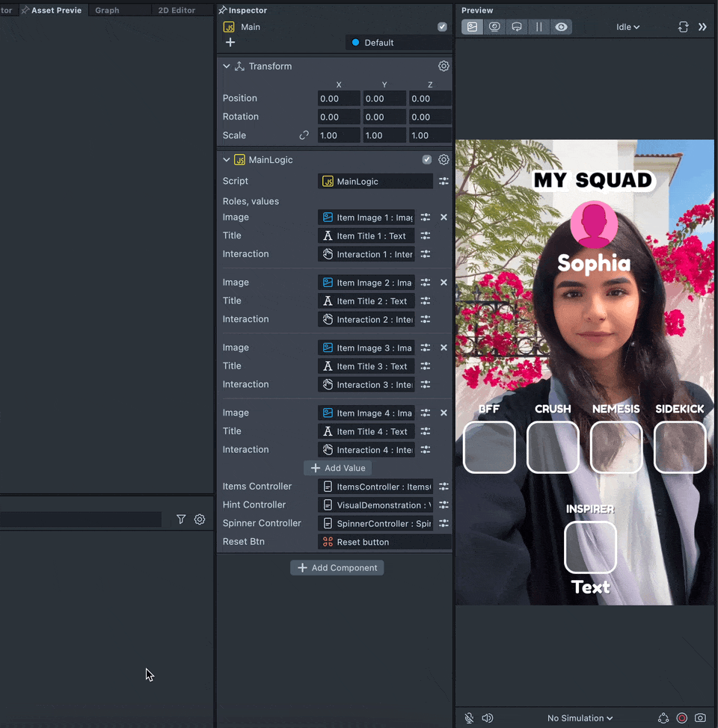Disable the MainLogic component checkbox
Image resolution: width=718 pixels, height=728 pixels.
pyautogui.click(x=426, y=160)
